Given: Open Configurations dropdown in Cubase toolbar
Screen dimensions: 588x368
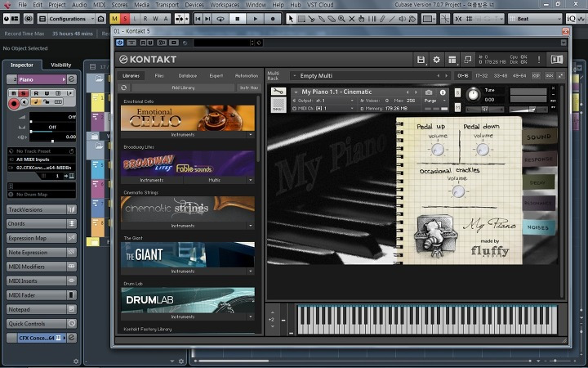Looking at the screenshot, I should coord(71,19).
